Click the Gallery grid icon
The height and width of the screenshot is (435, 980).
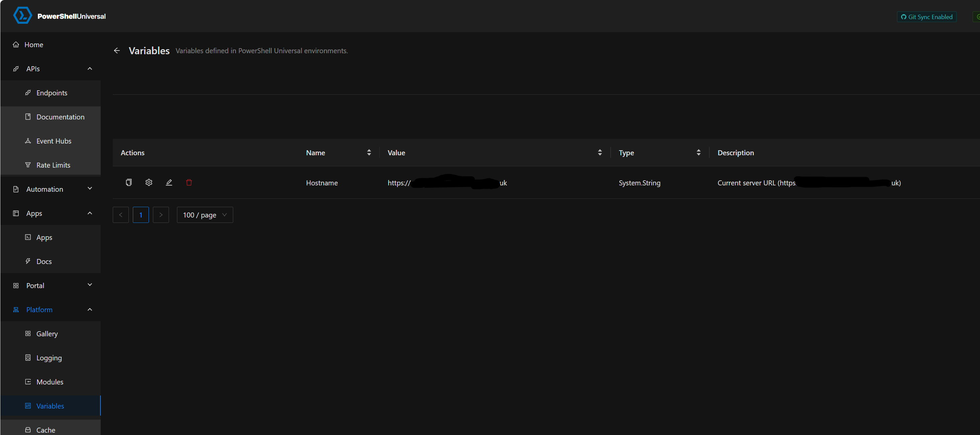(x=28, y=333)
